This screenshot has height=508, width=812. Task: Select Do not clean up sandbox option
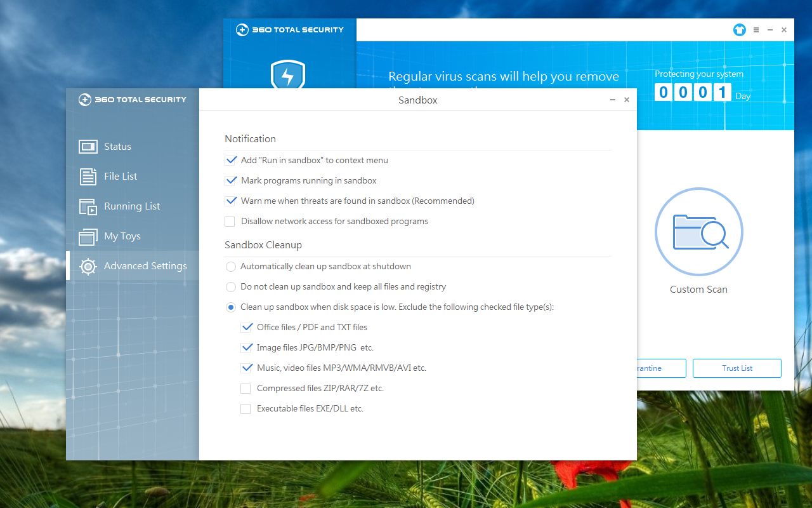(x=231, y=287)
